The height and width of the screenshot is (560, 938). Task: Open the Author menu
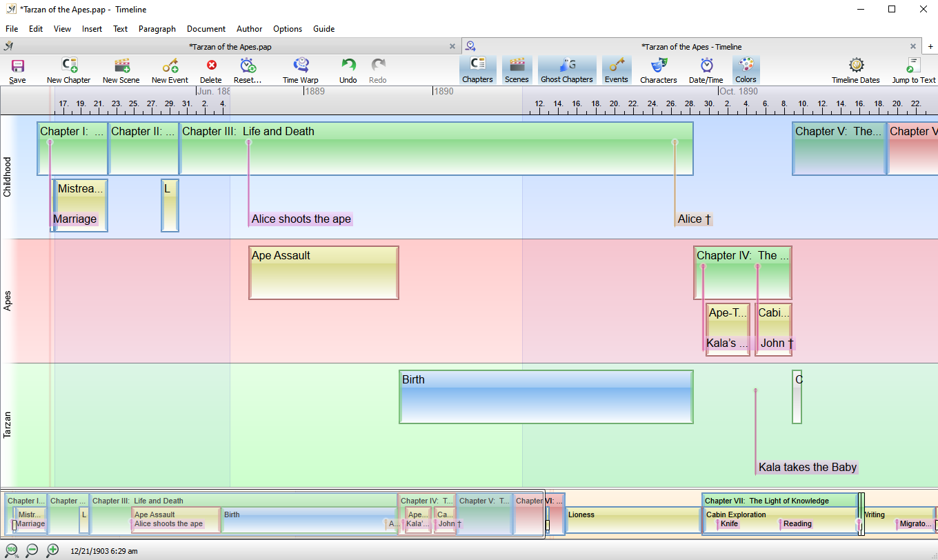click(x=249, y=29)
